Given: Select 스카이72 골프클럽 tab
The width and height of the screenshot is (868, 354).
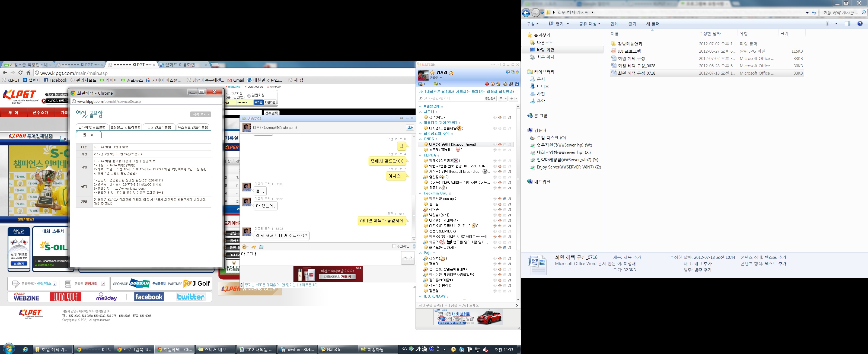Looking at the screenshot, I should 92,127.
